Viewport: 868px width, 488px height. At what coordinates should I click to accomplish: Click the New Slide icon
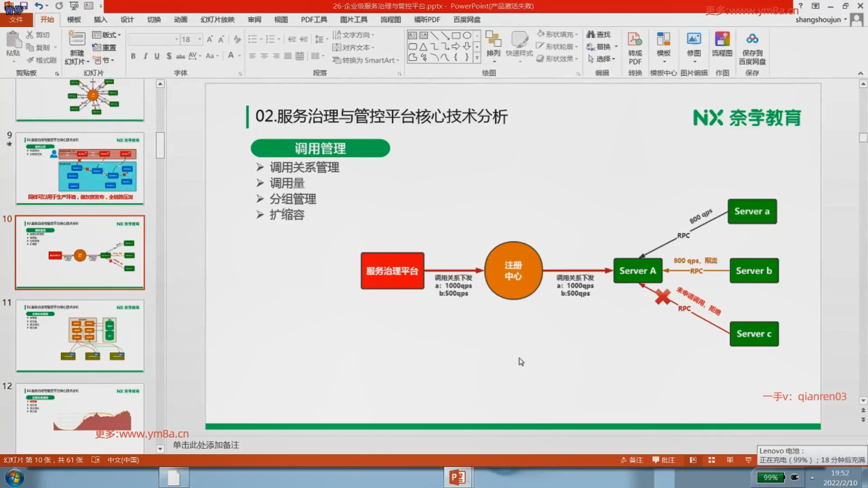pyautogui.click(x=76, y=40)
